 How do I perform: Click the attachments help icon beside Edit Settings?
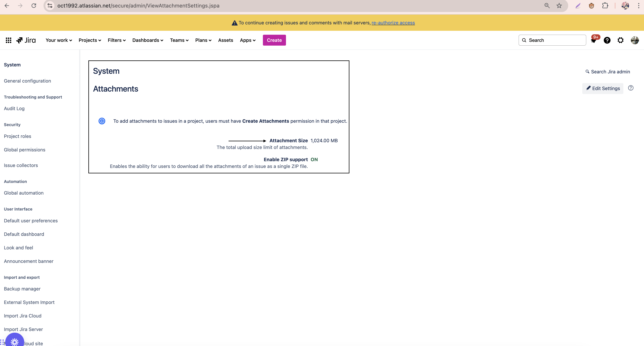tap(631, 88)
